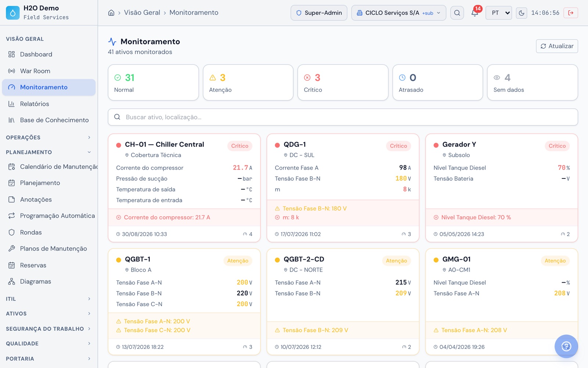Collapse the PLANEJAMENTO section
The width and height of the screenshot is (588, 368).
tap(49, 152)
